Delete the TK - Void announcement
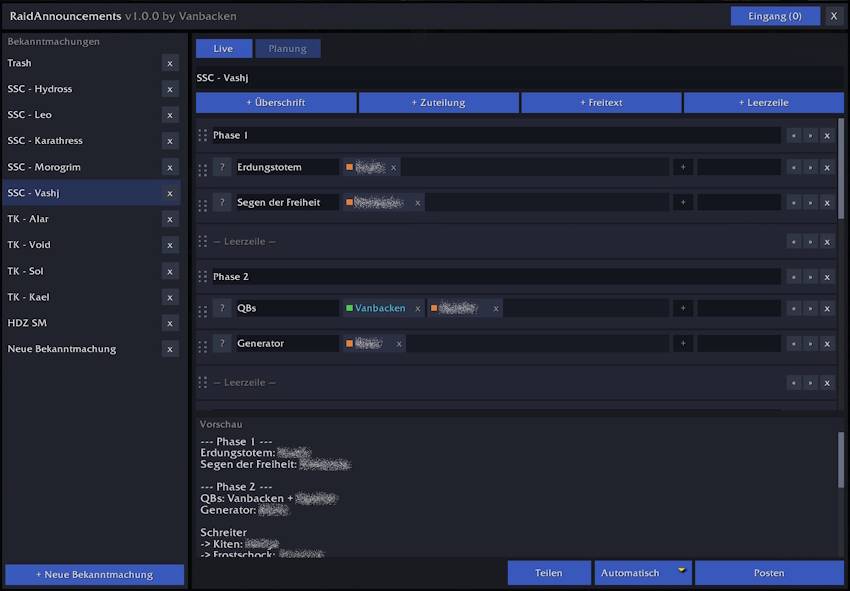Screen dimensions: 850x591 (x=170, y=246)
